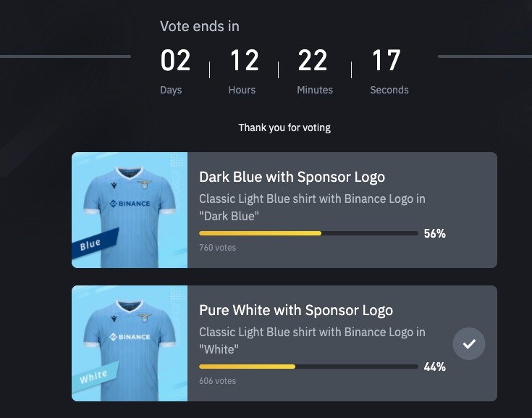Click the "White" ribbon badge on second jersey
This screenshot has height=418, width=532.
(x=93, y=377)
